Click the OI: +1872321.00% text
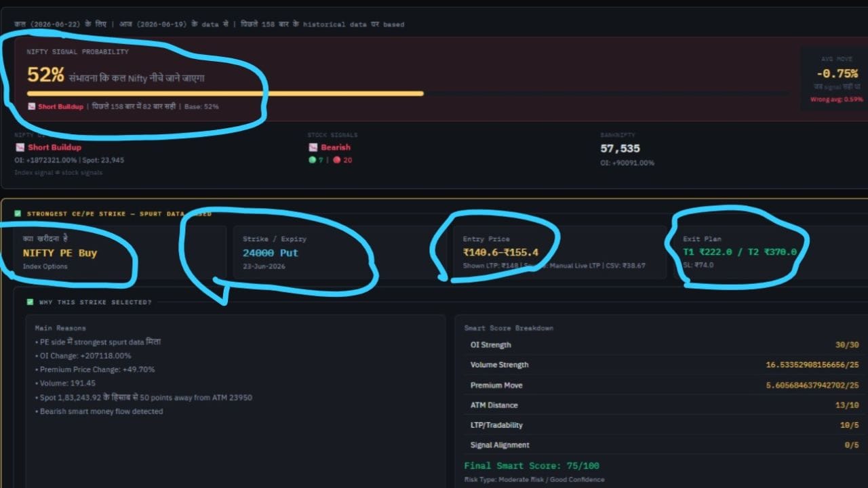 46,160
